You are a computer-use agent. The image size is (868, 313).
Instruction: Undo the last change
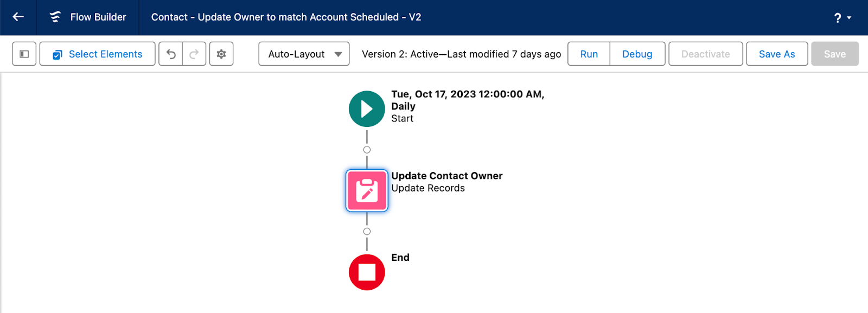pyautogui.click(x=171, y=54)
